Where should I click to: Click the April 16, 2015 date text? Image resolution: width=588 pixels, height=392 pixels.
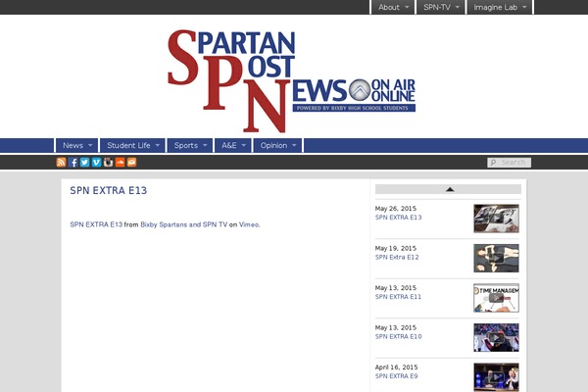[396, 367]
